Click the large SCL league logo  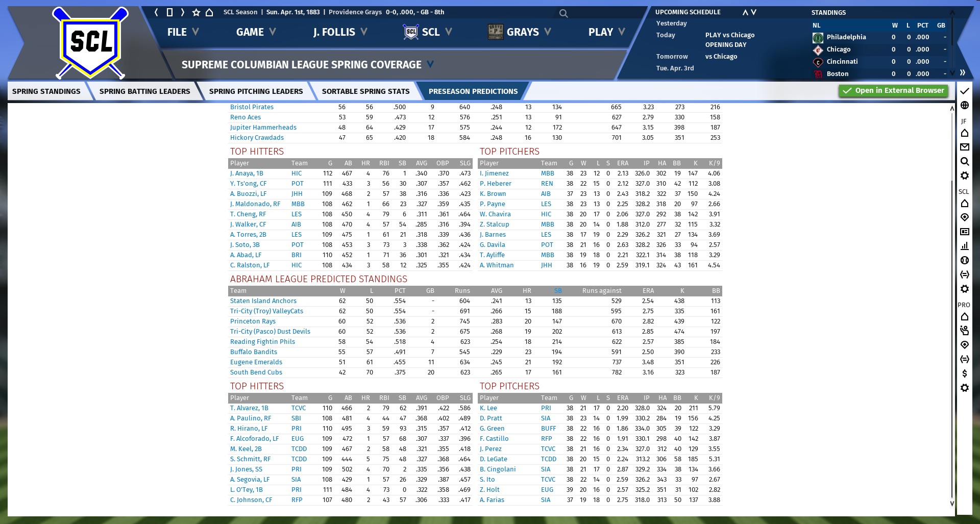click(x=91, y=42)
